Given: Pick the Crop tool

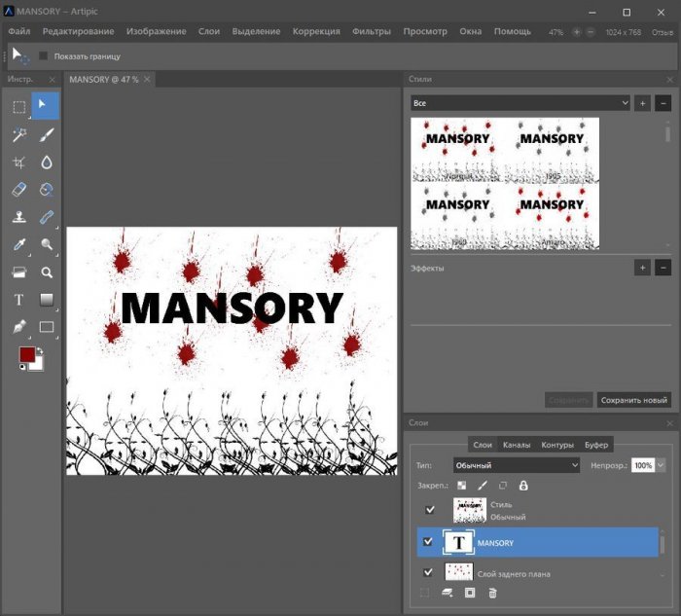Looking at the screenshot, I should (x=18, y=163).
